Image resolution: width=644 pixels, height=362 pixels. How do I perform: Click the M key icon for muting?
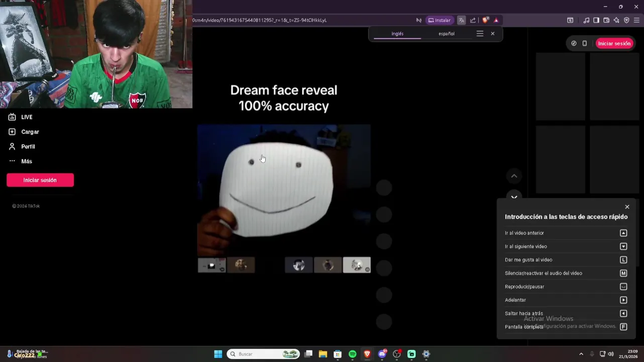tap(623, 273)
